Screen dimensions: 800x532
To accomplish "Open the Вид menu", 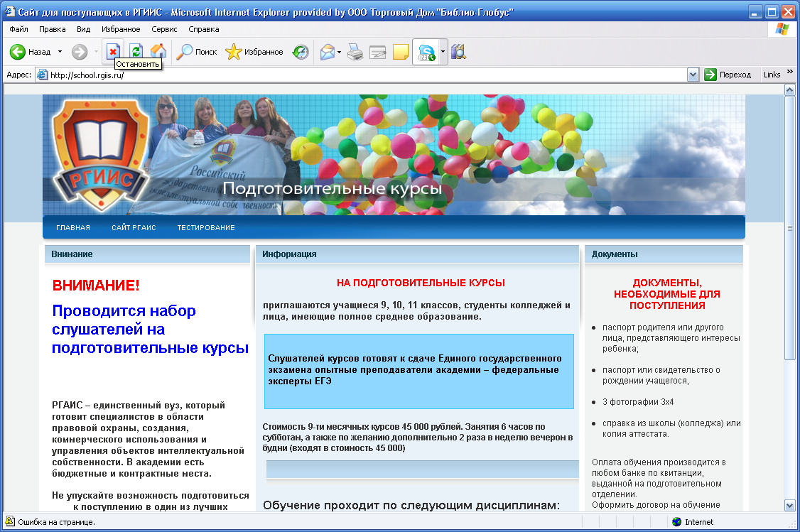I will click(x=83, y=29).
